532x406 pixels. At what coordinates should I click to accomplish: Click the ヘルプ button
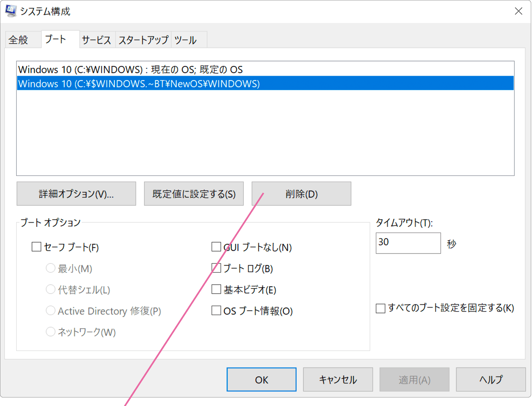pos(491,379)
